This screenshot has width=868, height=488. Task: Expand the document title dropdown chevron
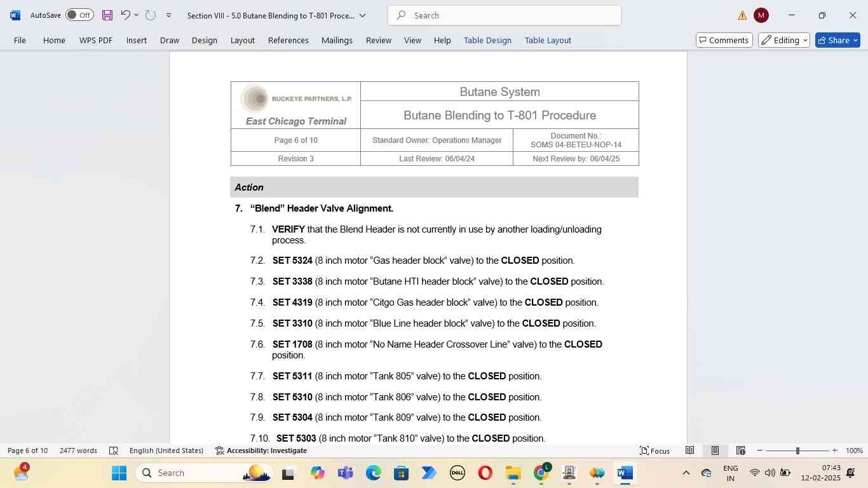click(x=363, y=15)
